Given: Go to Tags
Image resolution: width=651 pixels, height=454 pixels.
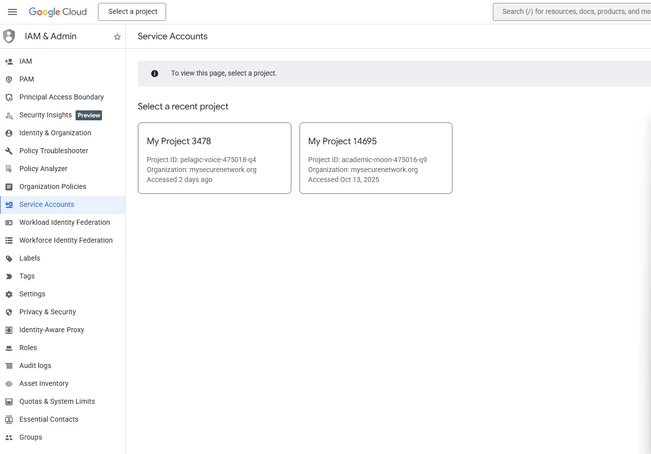Looking at the screenshot, I should (63, 276).
